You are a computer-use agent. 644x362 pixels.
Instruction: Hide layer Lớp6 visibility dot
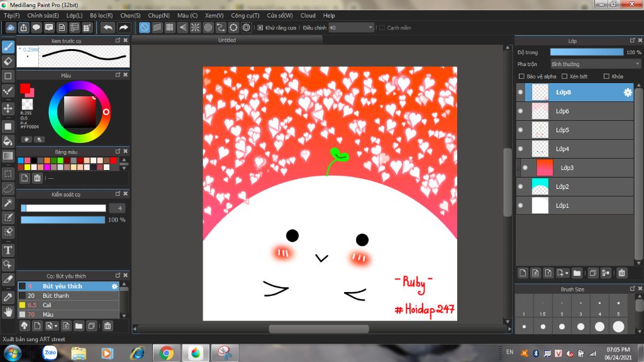(520, 111)
